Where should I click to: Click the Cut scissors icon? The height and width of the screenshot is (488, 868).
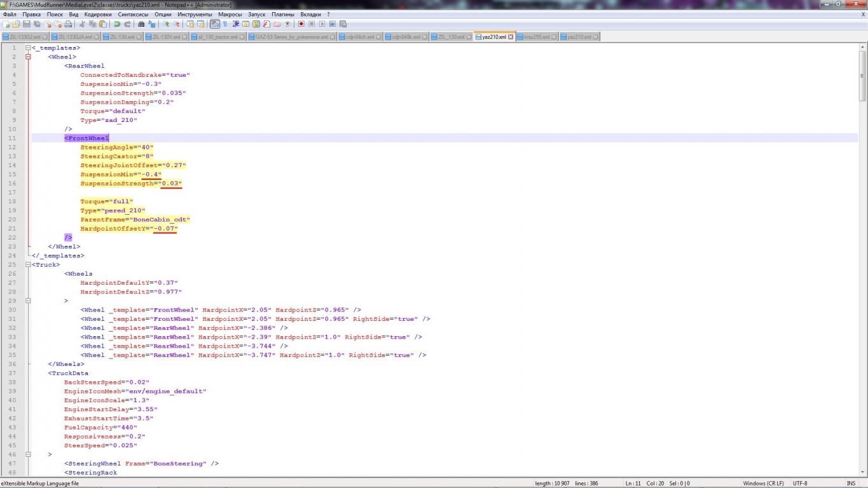point(82,24)
